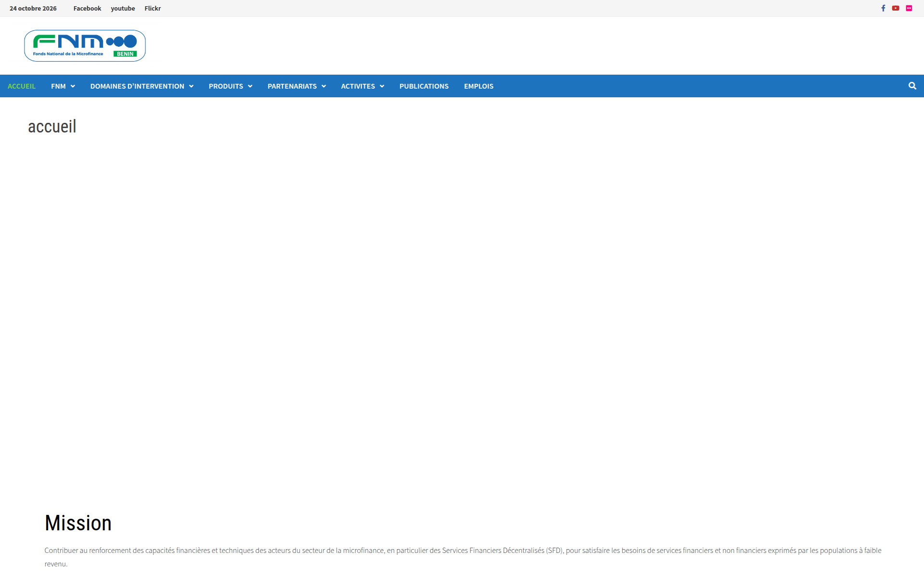Screen dimensions: 924x578
Task: Click the Flickr icon in top-right corner
Action: [x=909, y=8]
